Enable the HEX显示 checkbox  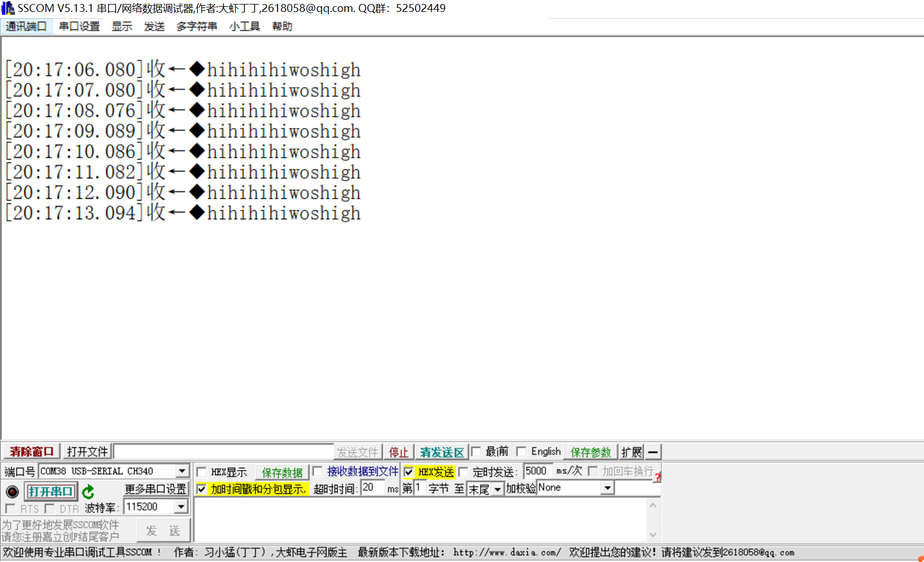tap(202, 471)
